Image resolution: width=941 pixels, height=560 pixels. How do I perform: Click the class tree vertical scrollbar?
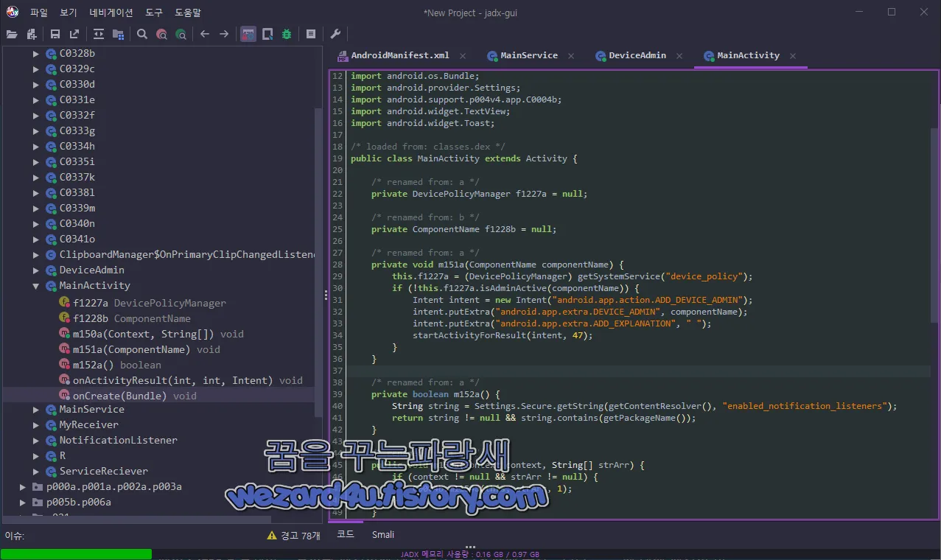pos(318,263)
